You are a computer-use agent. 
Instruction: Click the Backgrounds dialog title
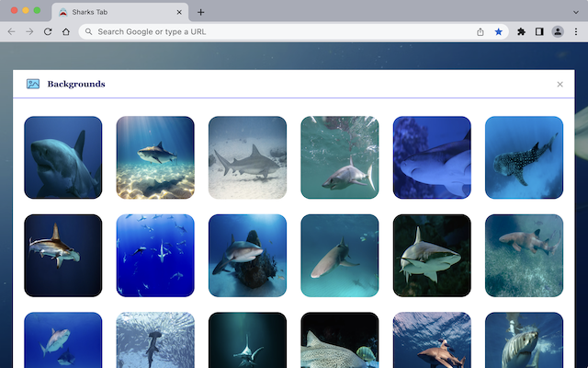(x=76, y=84)
